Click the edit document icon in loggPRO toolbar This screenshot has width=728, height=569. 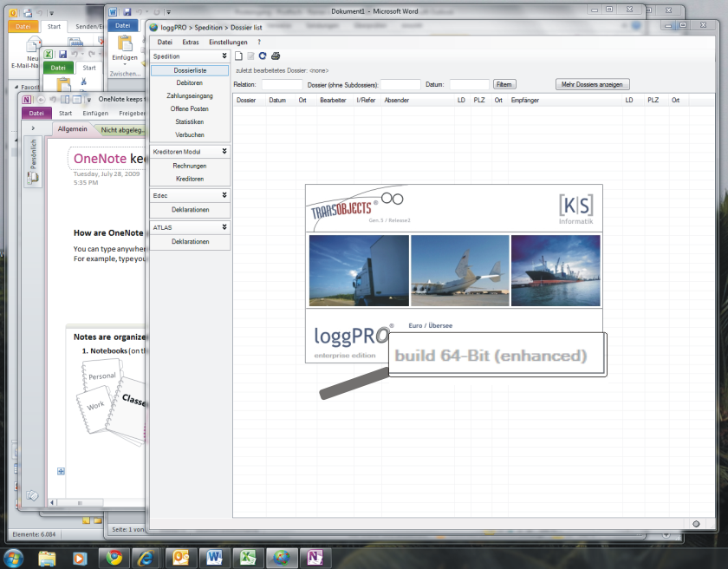click(x=250, y=56)
